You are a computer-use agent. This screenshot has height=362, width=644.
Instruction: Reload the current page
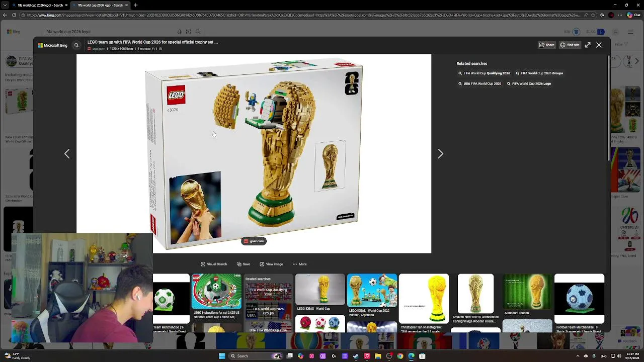(14, 15)
